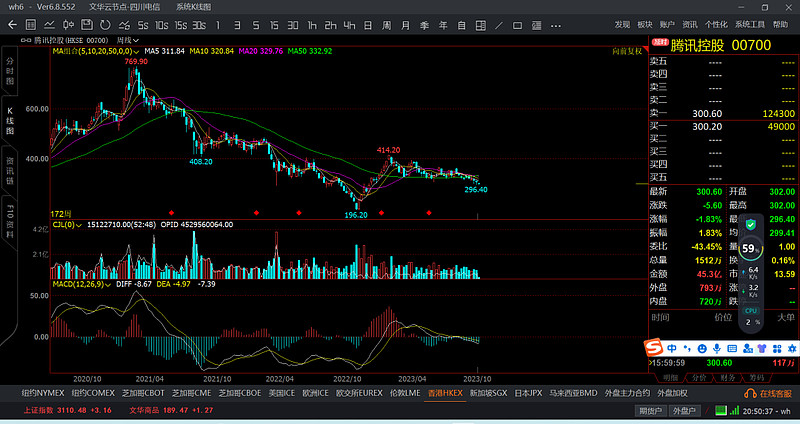This screenshot has width=800, height=424.
Task: Open the soft keyboard icon on Sogou bar
Action: coord(732,348)
